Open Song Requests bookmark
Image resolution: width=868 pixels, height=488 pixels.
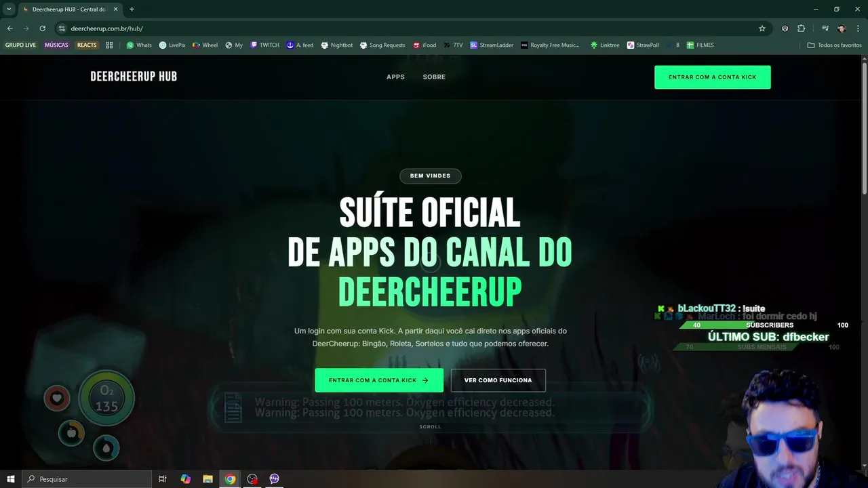pyautogui.click(x=382, y=45)
